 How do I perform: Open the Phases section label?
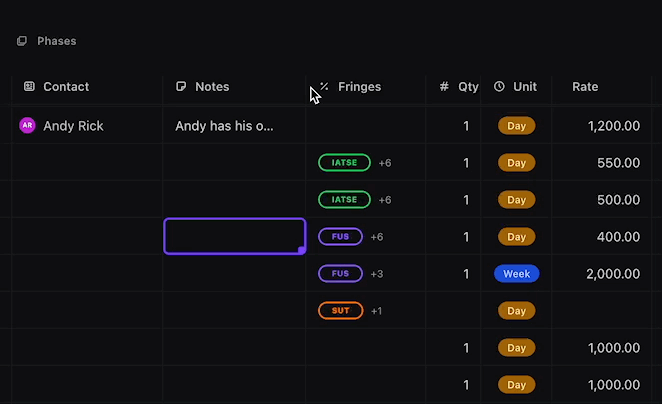click(x=57, y=41)
